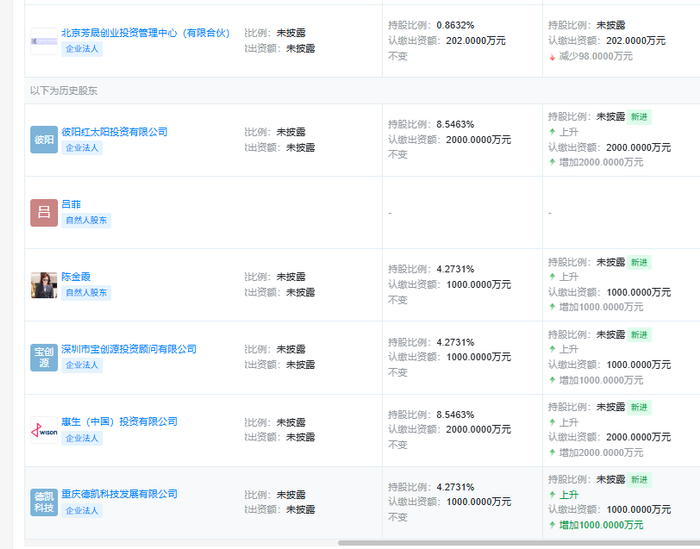Open shareholder 吕菲 profile link

[71, 204]
